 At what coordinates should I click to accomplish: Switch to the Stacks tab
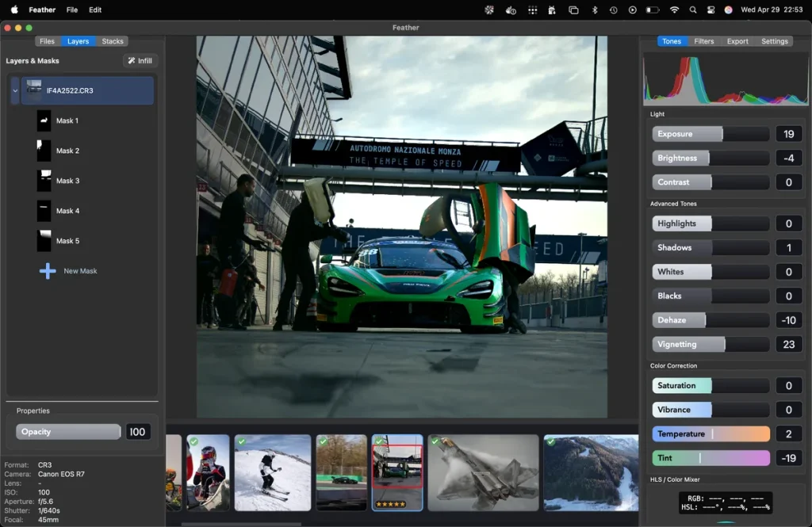point(113,41)
